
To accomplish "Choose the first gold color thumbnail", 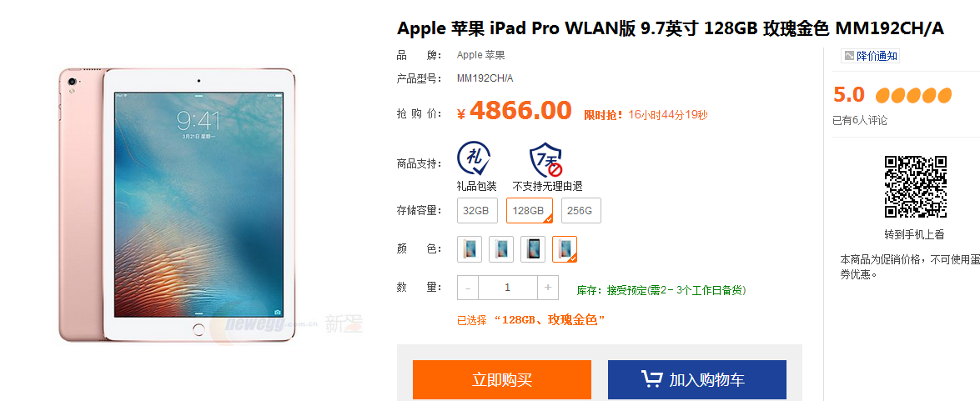I will 470,249.
